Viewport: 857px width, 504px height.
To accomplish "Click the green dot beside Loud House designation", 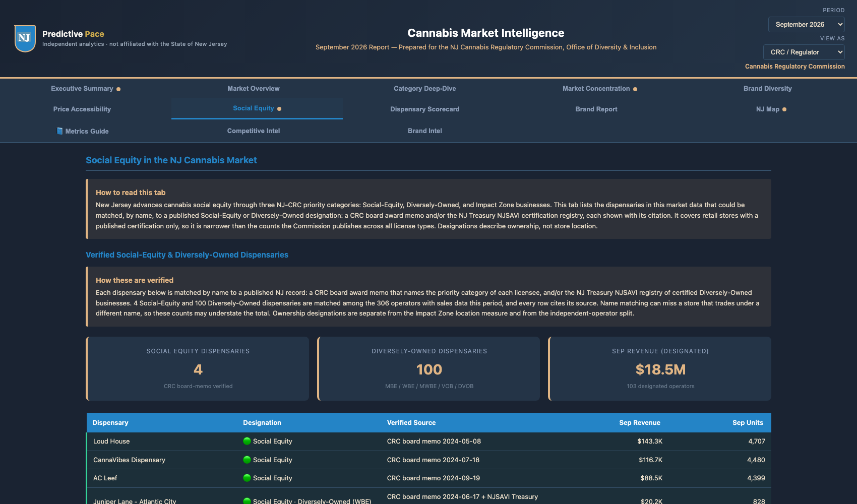I will pos(247,441).
